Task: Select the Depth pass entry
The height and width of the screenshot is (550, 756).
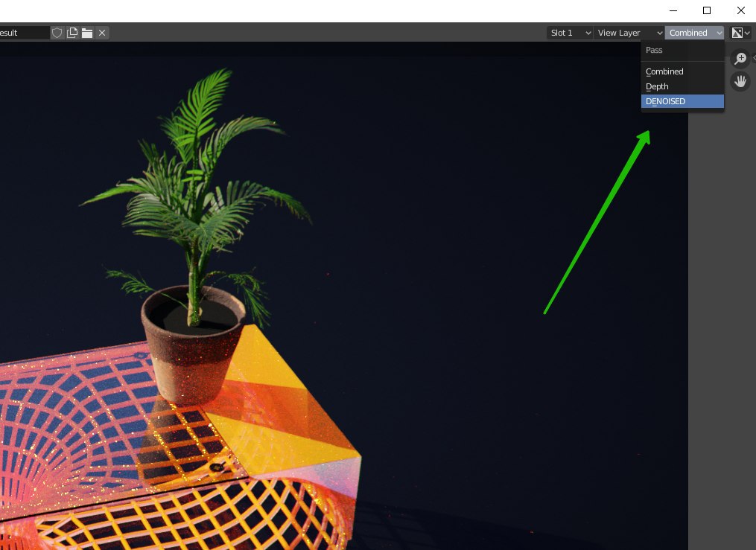Action: pyautogui.click(x=682, y=86)
